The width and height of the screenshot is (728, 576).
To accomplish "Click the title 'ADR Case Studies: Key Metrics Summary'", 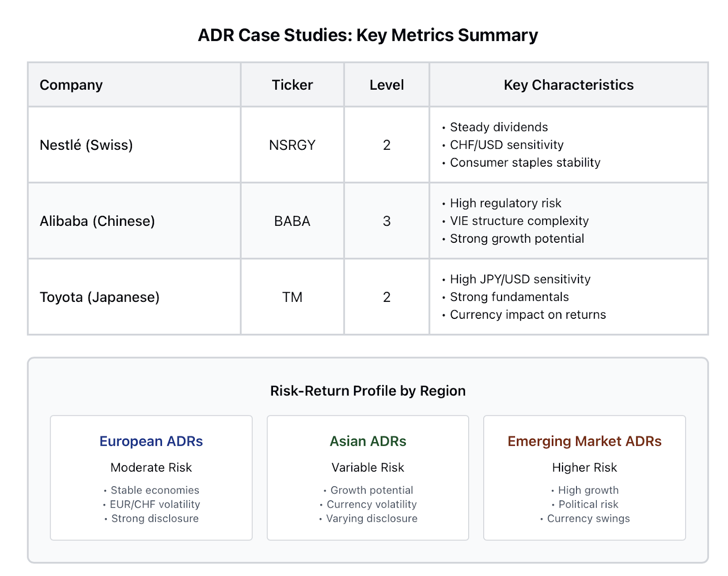I will tap(368, 35).
